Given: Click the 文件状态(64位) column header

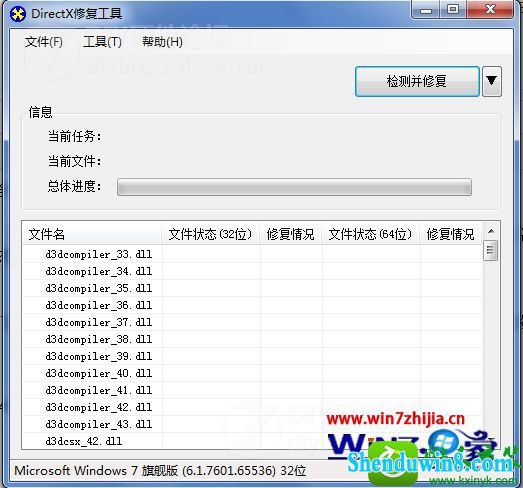Looking at the screenshot, I should click(371, 234).
